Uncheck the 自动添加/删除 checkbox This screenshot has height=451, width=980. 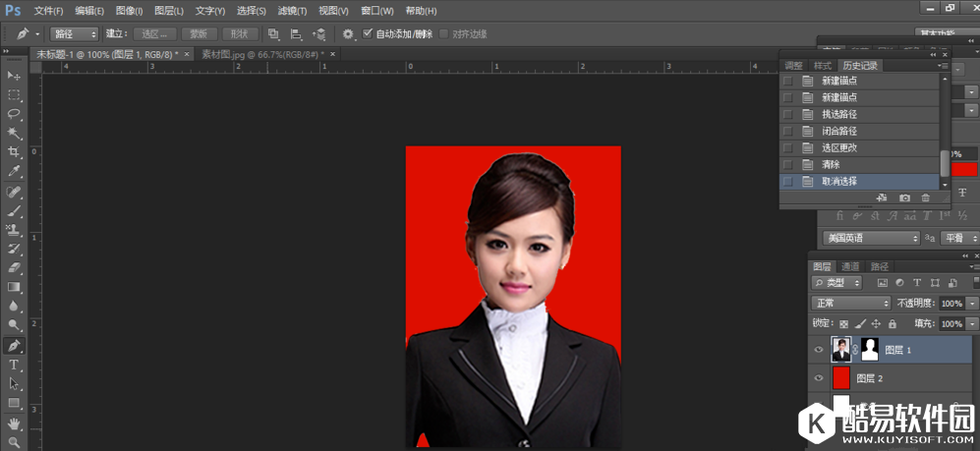pos(368,33)
